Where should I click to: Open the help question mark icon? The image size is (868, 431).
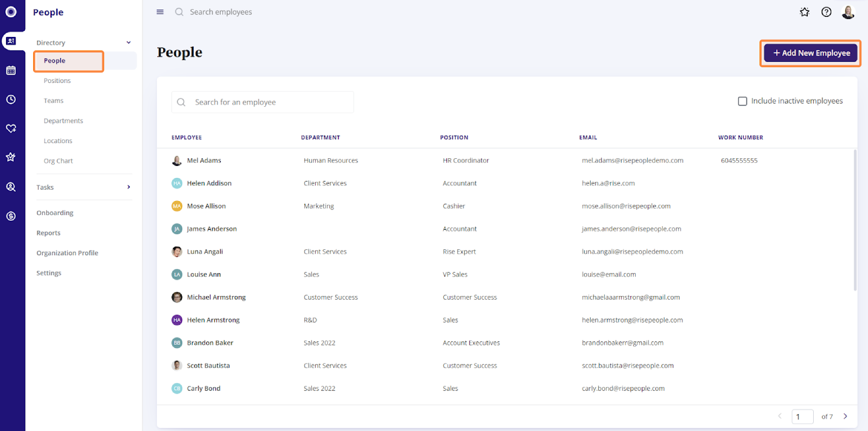[826, 12]
